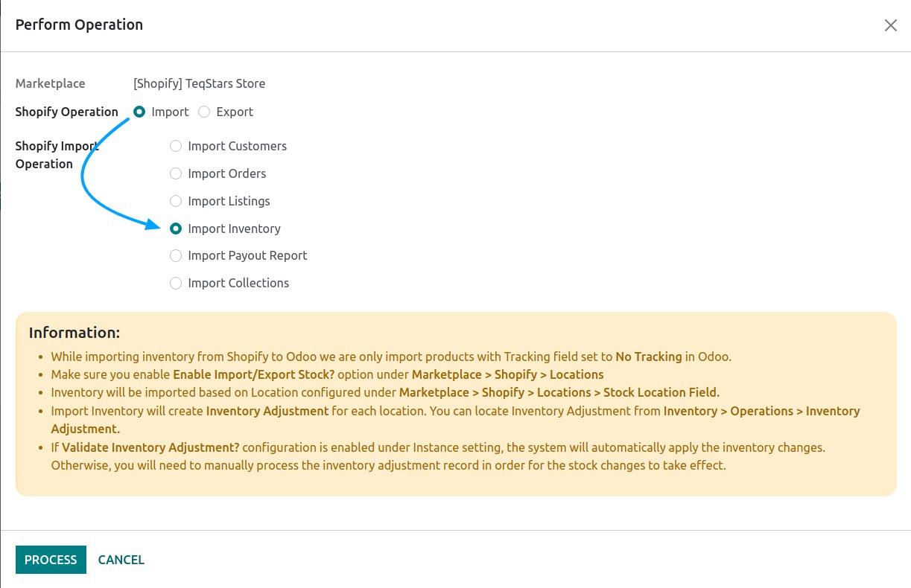The height and width of the screenshot is (588, 911).
Task: Click the Enable Import/Export Stock? text
Action: [x=253, y=374]
